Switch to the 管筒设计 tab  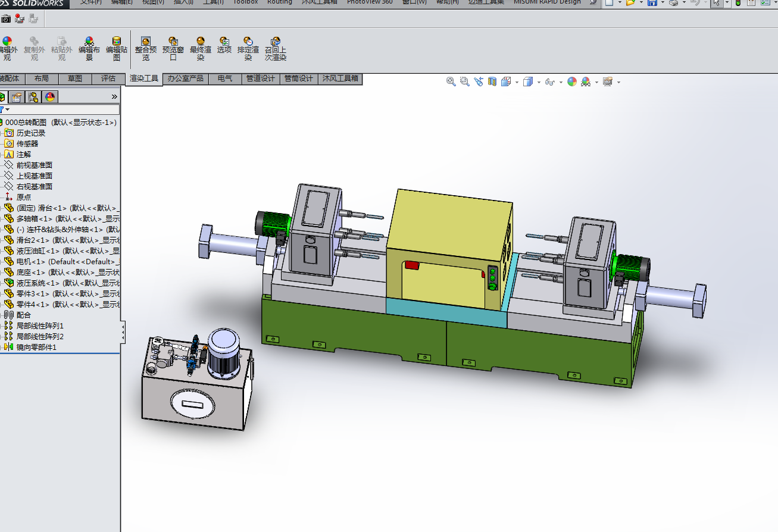pyautogui.click(x=299, y=79)
